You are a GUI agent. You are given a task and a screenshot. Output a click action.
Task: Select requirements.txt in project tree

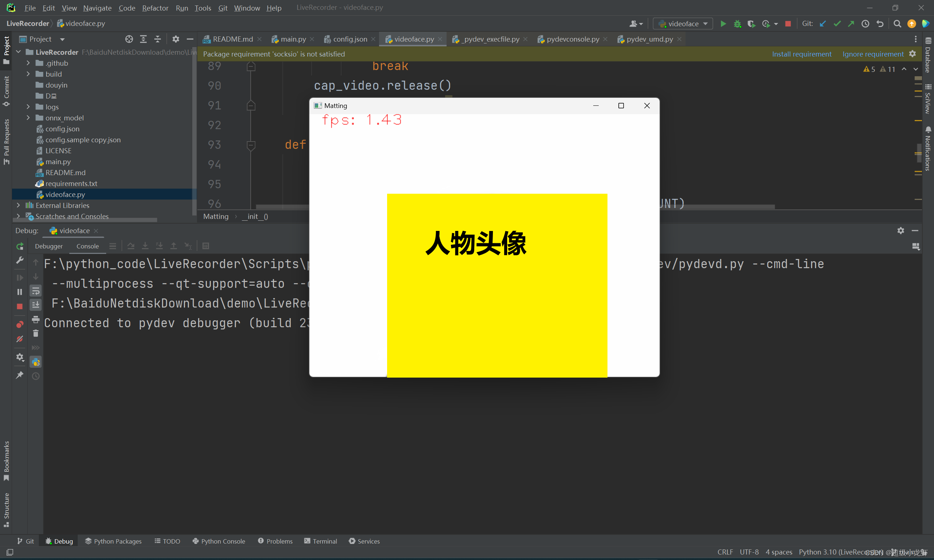point(71,184)
